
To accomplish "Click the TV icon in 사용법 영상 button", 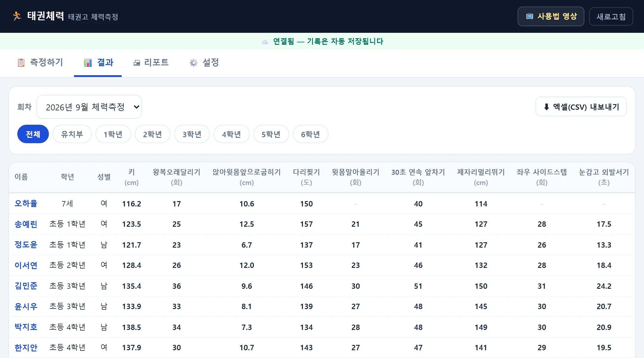I will click(530, 16).
